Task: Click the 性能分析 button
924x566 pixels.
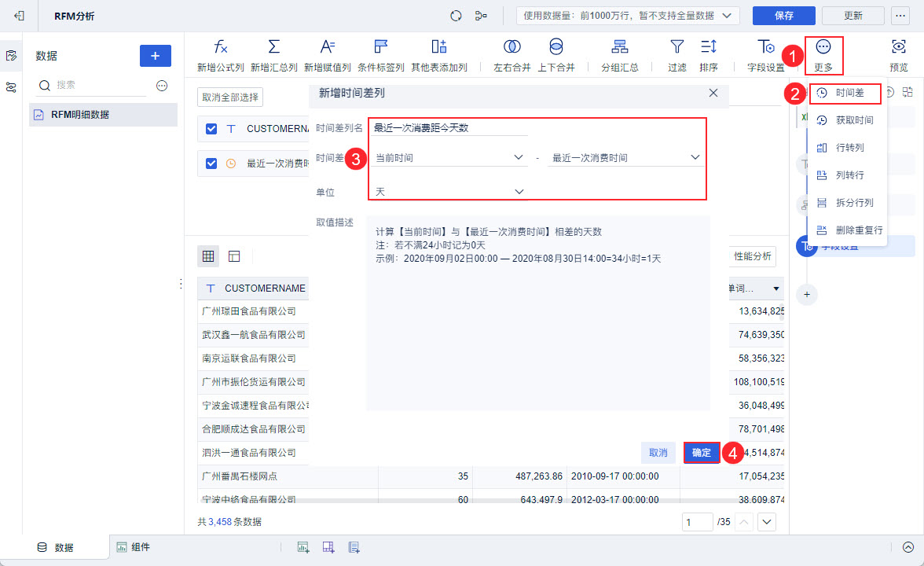Action: click(x=752, y=256)
